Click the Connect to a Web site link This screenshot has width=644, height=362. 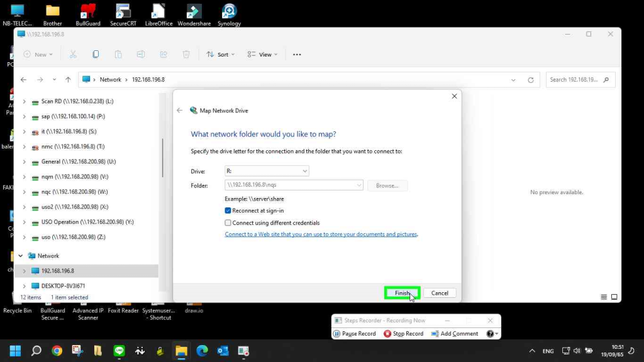tap(321, 234)
